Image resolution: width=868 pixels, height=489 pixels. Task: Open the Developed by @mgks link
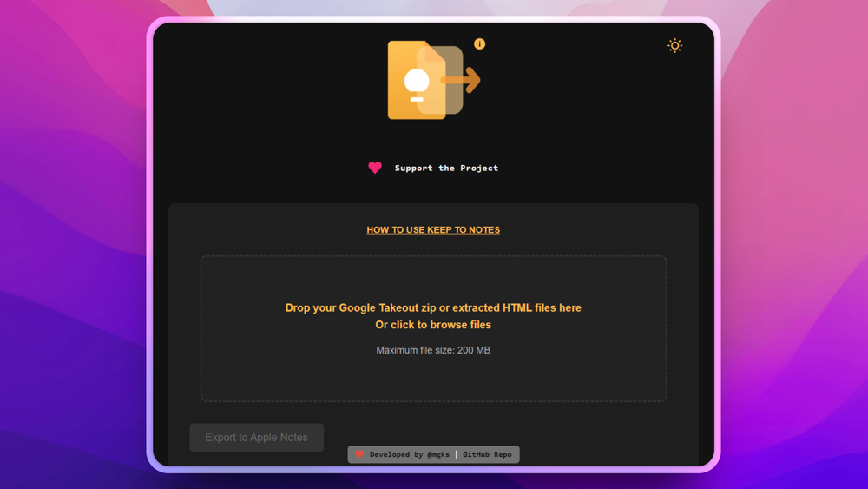(x=409, y=454)
